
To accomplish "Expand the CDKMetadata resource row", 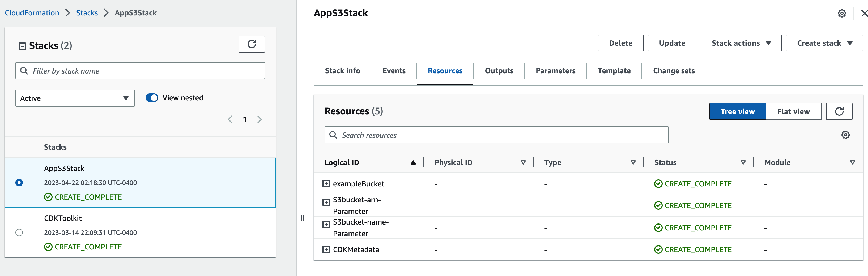I will click(326, 250).
